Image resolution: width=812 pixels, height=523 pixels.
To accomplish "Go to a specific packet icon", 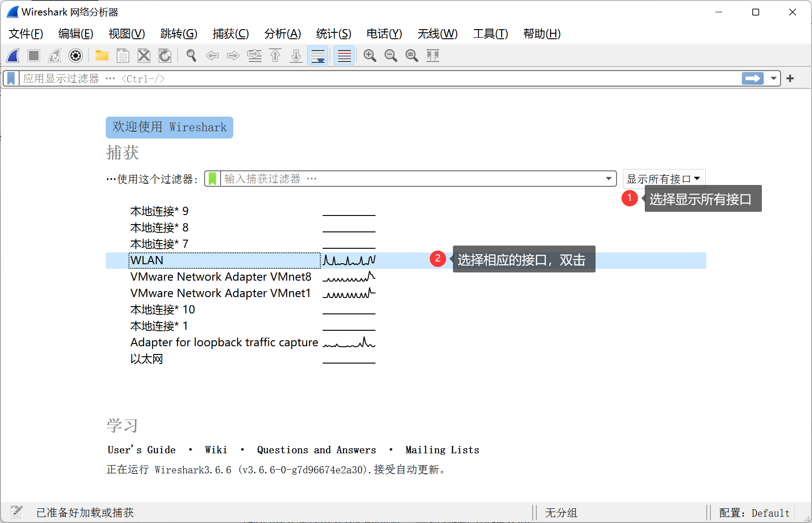I will tap(254, 56).
